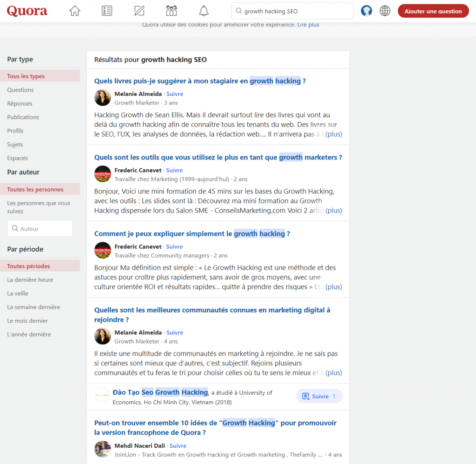Filter by L'année dernière
This screenshot has height=464, width=476.
29,334
